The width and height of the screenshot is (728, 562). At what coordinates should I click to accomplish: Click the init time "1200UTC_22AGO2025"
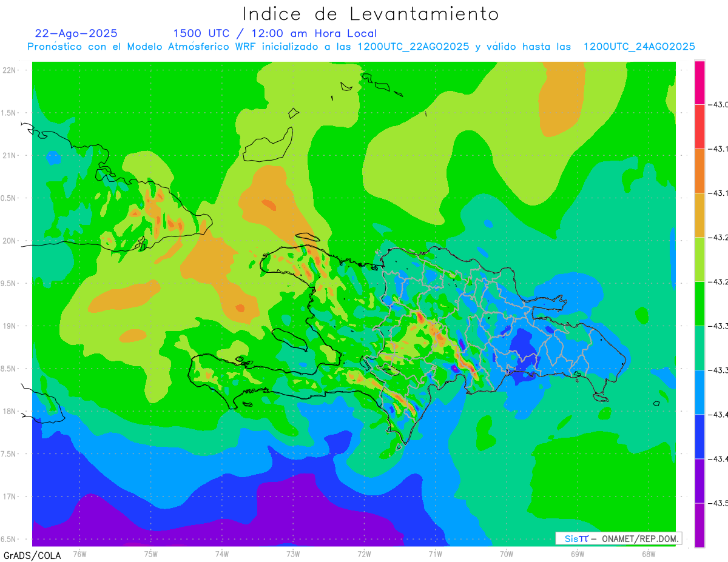click(413, 47)
